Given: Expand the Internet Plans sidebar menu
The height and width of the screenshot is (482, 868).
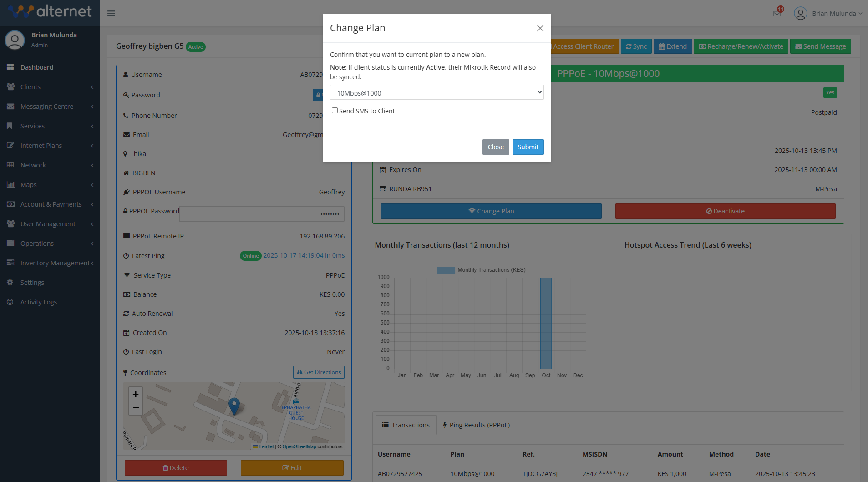Looking at the screenshot, I should (x=50, y=146).
